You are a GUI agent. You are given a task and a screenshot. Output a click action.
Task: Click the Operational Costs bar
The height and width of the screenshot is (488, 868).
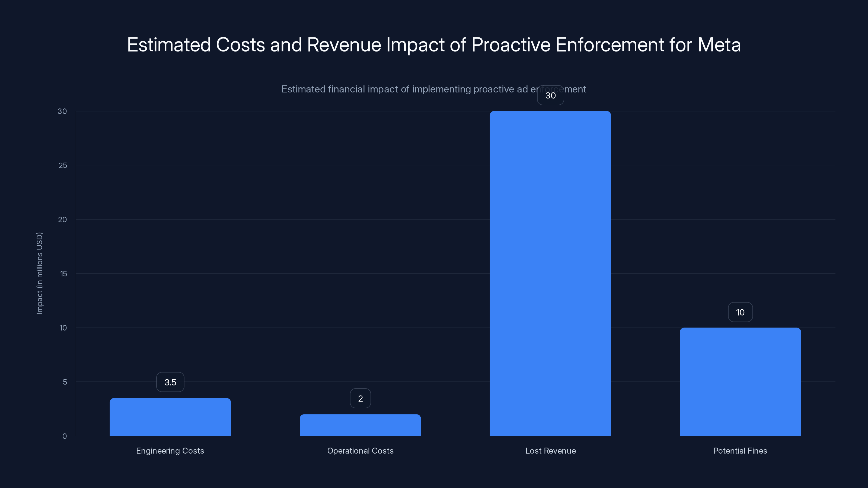click(360, 426)
